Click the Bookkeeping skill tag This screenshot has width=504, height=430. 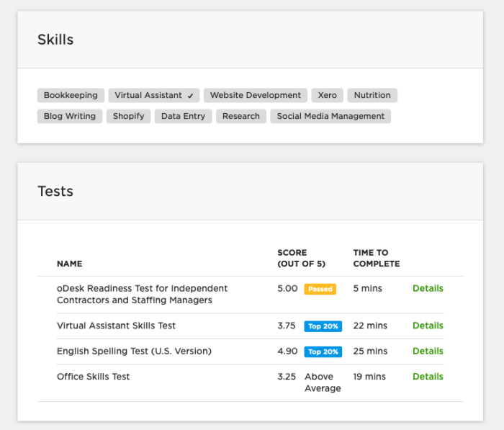click(x=71, y=95)
